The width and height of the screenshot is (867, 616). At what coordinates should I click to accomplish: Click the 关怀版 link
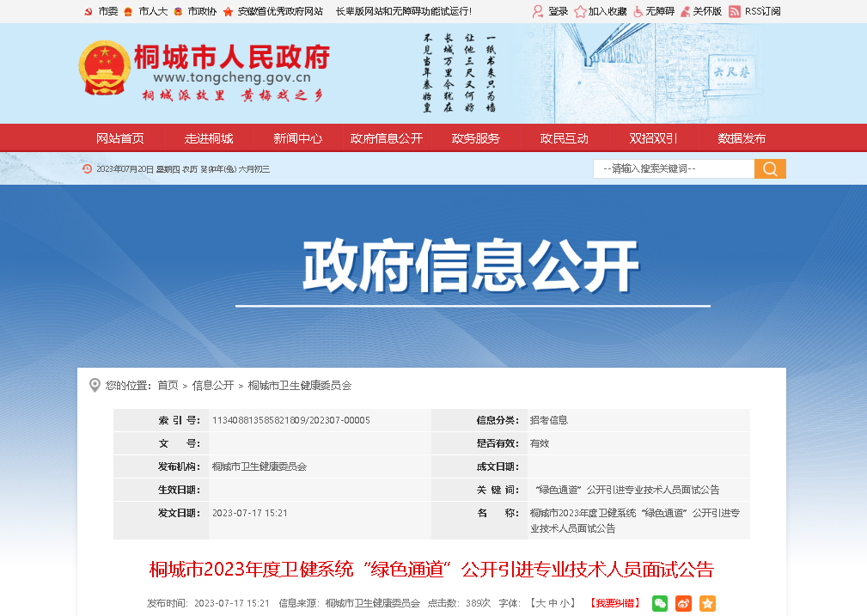click(707, 12)
